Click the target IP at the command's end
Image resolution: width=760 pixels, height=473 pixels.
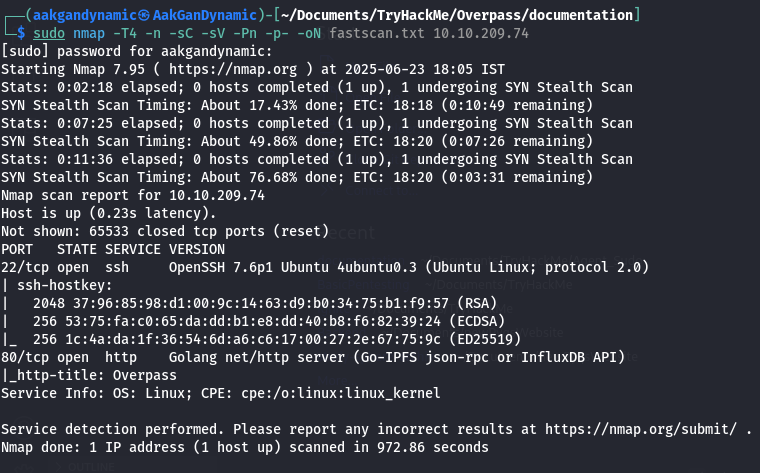[x=485, y=33]
